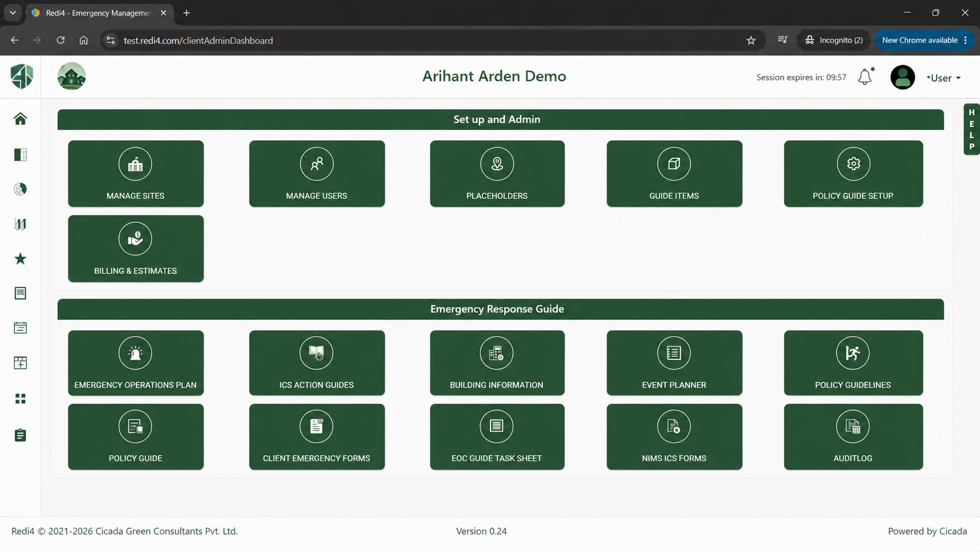Image resolution: width=980 pixels, height=552 pixels.
Task: Expand the User account dropdown
Action: [943, 78]
